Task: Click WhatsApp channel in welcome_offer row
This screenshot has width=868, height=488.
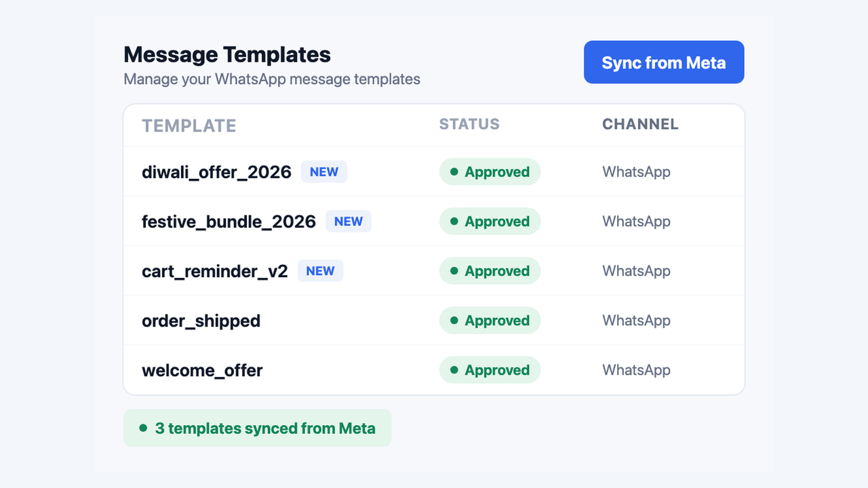Action: click(x=636, y=370)
